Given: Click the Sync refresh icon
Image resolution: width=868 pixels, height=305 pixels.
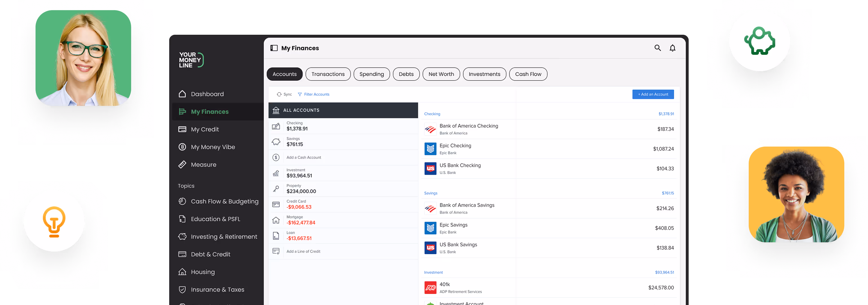Looking at the screenshot, I should pos(279,95).
